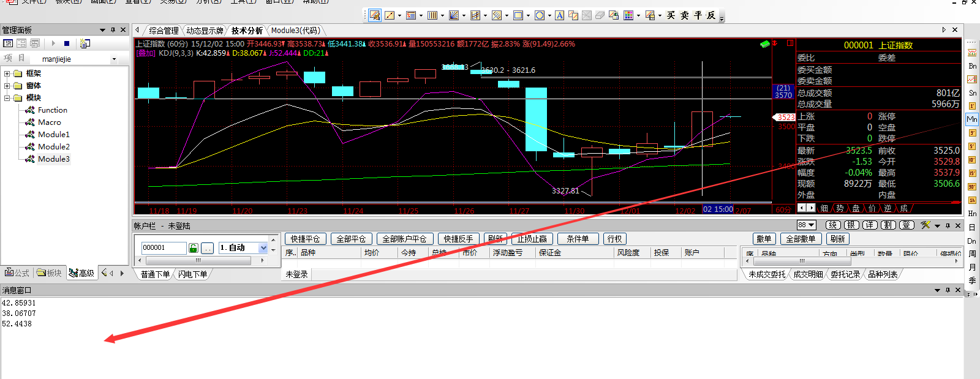Select Module1 in module tree
The height and width of the screenshot is (379, 980).
click(x=54, y=135)
